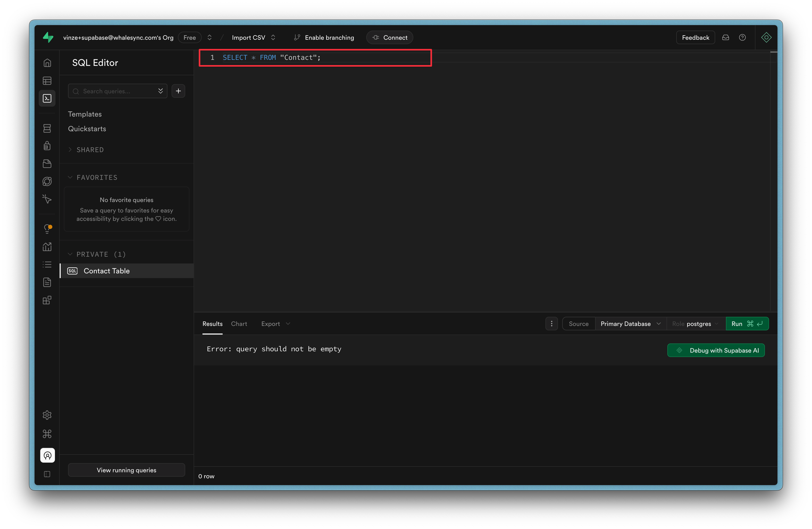Click the Search queries input field
Screen dimensions: 812x529
pyautogui.click(x=118, y=91)
